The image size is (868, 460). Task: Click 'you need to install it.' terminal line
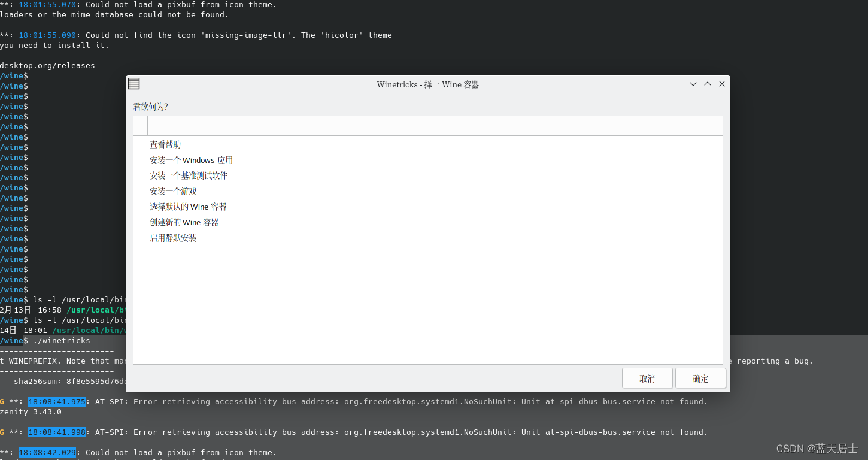[x=54, y=46]
